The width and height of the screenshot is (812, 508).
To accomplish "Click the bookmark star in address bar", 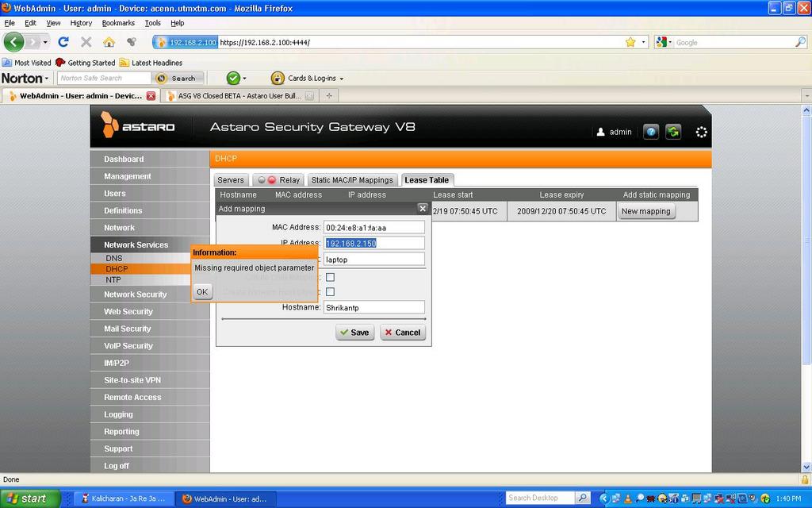I will tap(630, 42).
